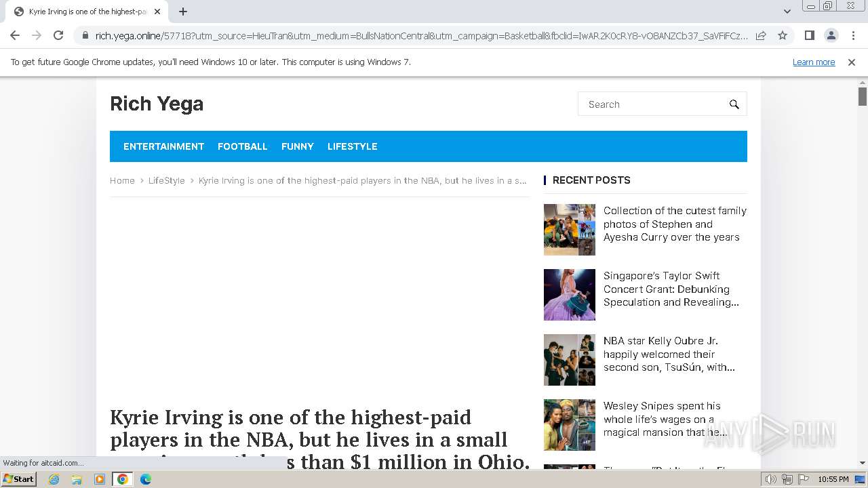Open the LIFESTYLE menu
The height and width of the screenshot is (488, 868).
click(353, 146)
